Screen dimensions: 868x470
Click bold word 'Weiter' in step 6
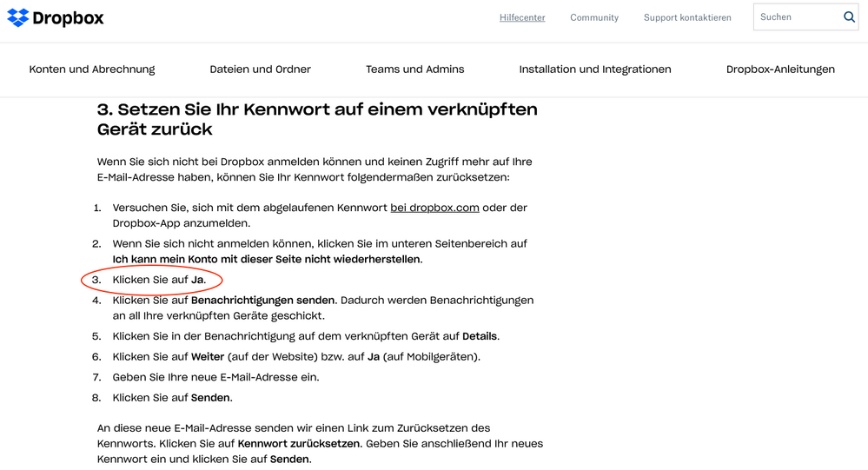coord(208,356)
